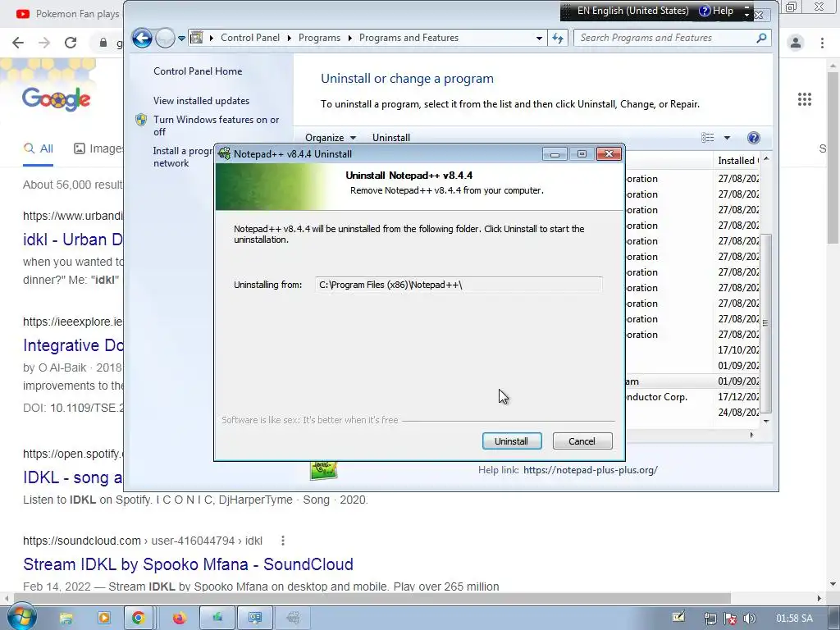Screen dimensions: 840x630
Task: Click the Chrome page horizontal scrollbar
Action: pos(372,598)
